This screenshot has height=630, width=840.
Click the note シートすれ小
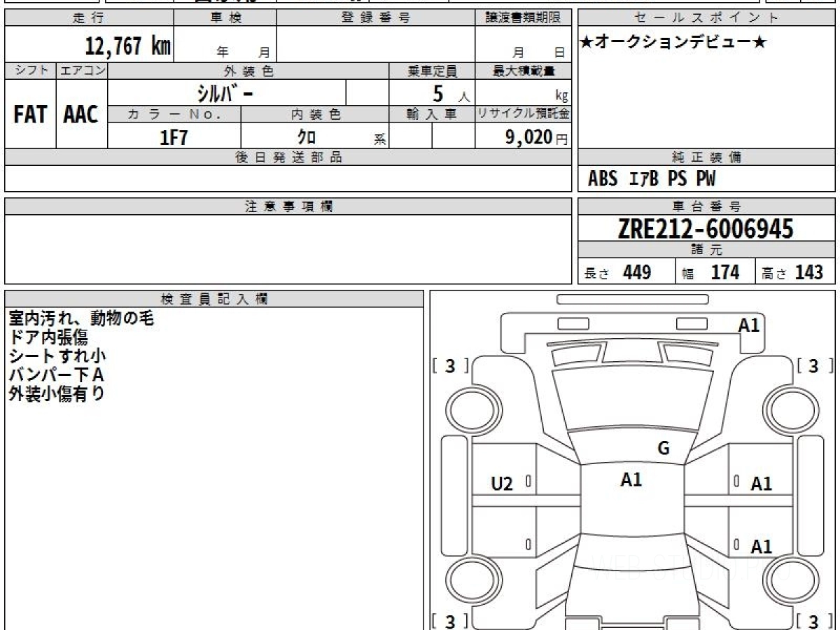click(57, 356)
